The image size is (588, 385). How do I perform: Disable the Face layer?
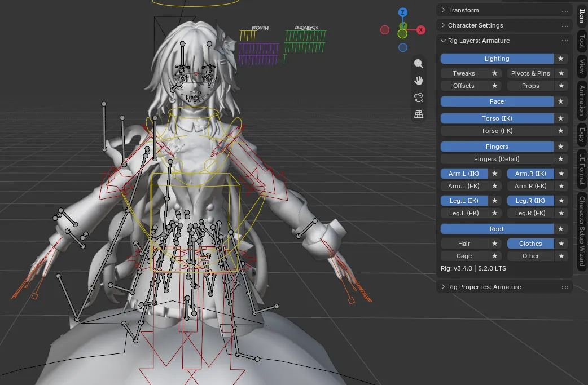click(497, 101)
